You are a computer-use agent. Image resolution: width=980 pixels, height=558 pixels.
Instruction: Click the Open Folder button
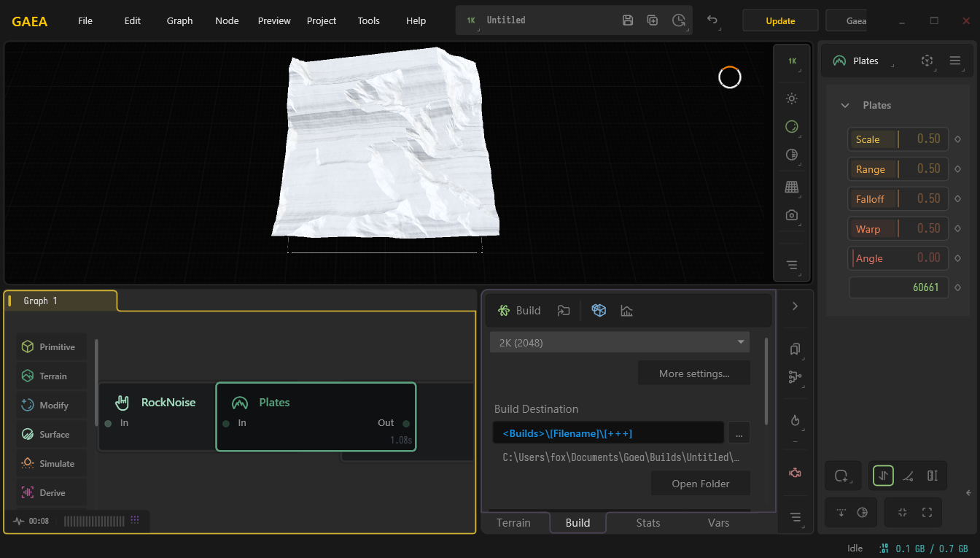point(700,484)
